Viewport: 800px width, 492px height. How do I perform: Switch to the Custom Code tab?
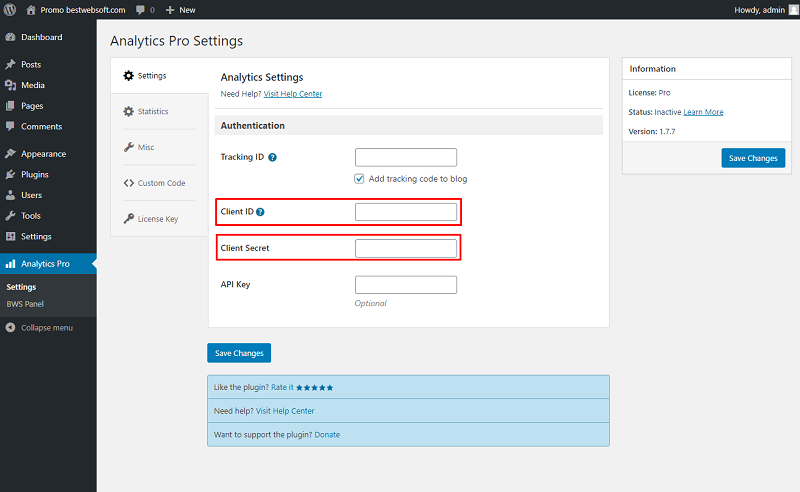pyautogui.click(x=159, y=183)
